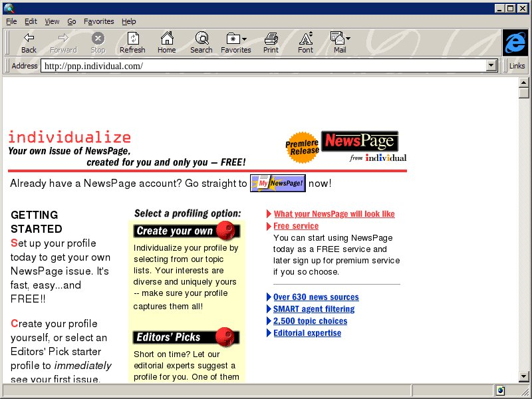Click the Print toolbar icon

tap(271, 39)
